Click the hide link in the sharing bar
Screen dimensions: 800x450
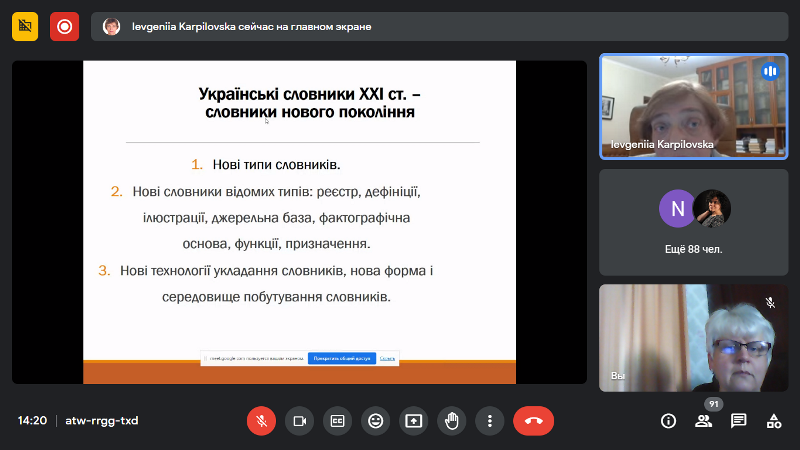coord(387,358)
